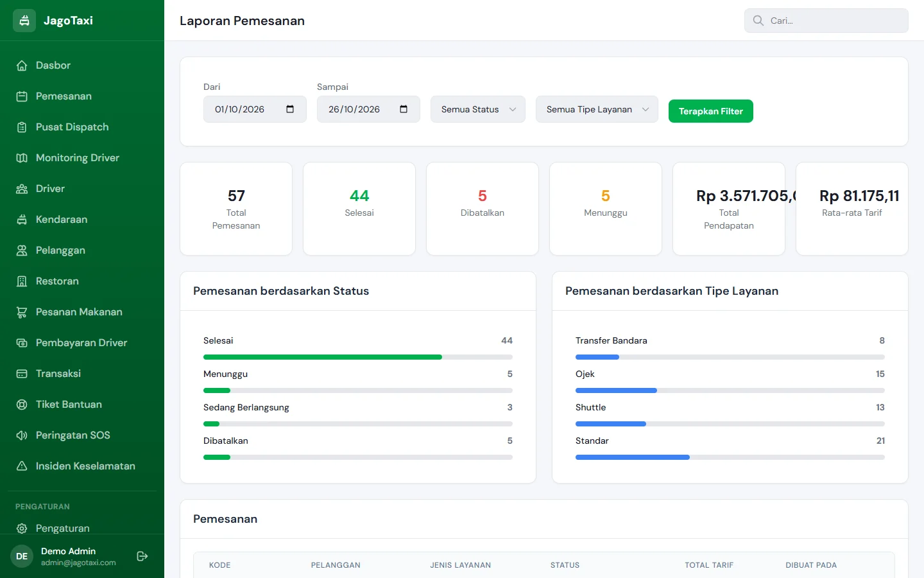Click the Transfer Bandara label
The width and height of the screenshot is (924, 578).
tap(612, 340)
